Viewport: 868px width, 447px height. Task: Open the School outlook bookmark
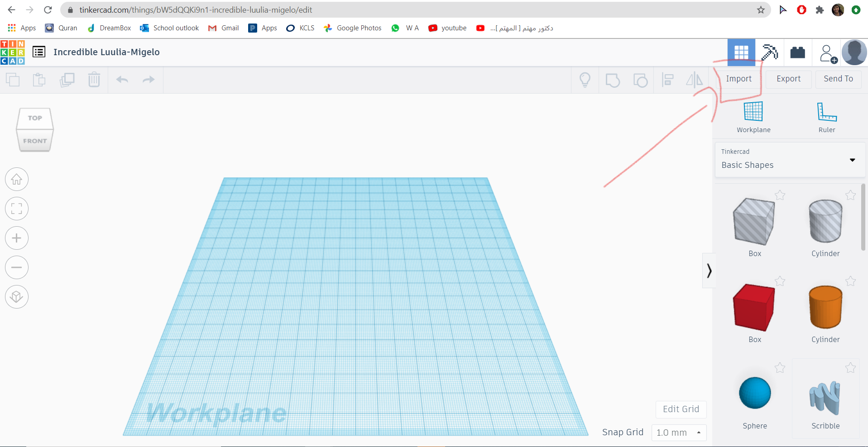[x=169, y=28]
